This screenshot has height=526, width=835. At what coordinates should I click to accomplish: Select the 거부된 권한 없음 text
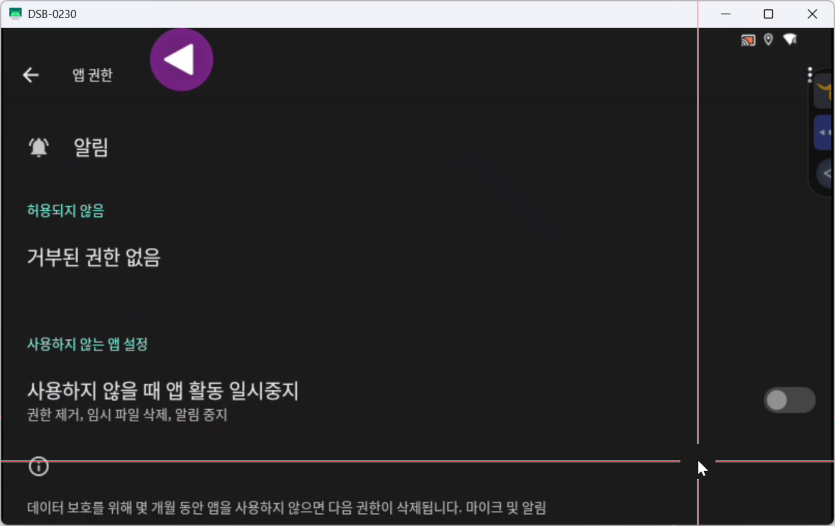94,257
